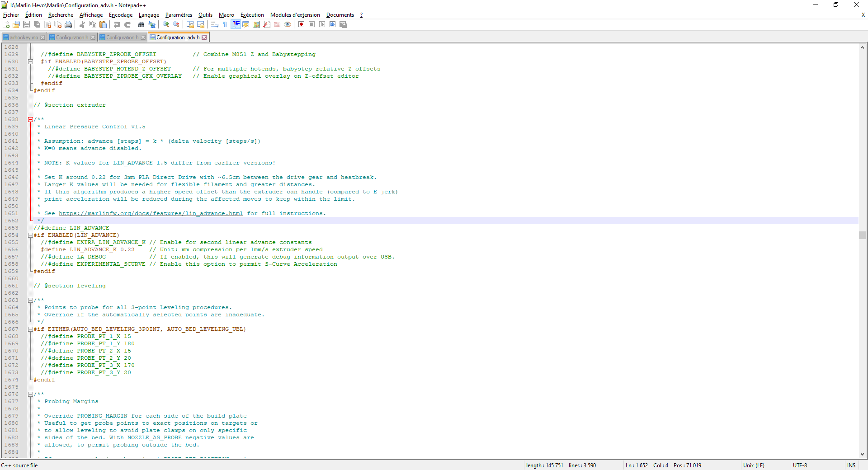The width and height of the screenshot is (868, 470).
Task: Collapse the #if EITHER(AUTO_BED_LEVELING_3POINT) block
Action: (31, 329)
